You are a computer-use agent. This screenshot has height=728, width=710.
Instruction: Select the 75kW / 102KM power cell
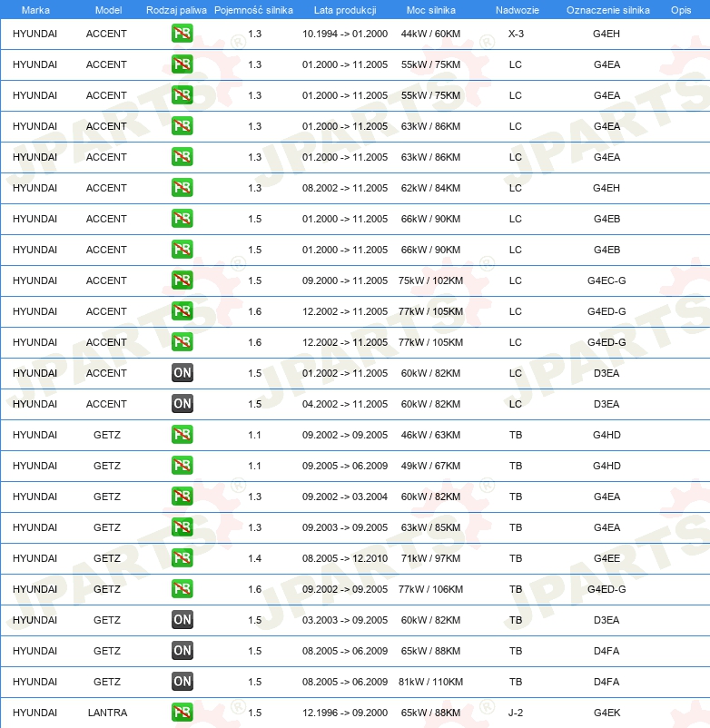(430, 280)
